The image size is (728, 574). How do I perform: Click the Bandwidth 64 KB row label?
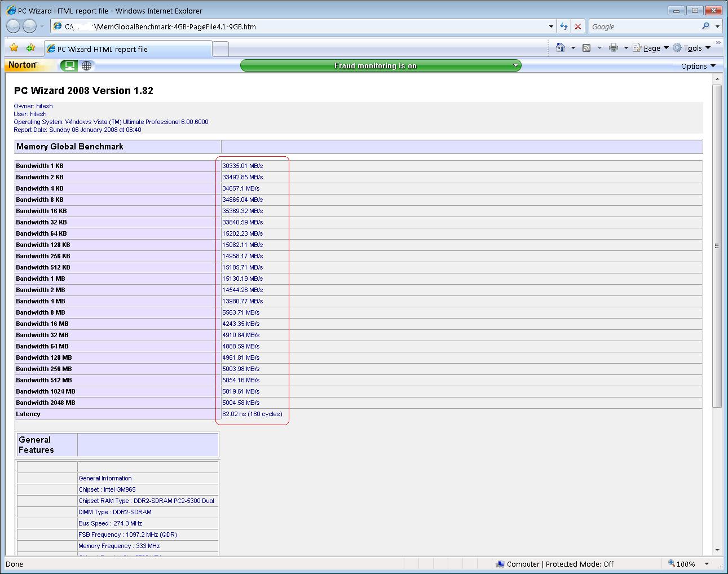41,233
